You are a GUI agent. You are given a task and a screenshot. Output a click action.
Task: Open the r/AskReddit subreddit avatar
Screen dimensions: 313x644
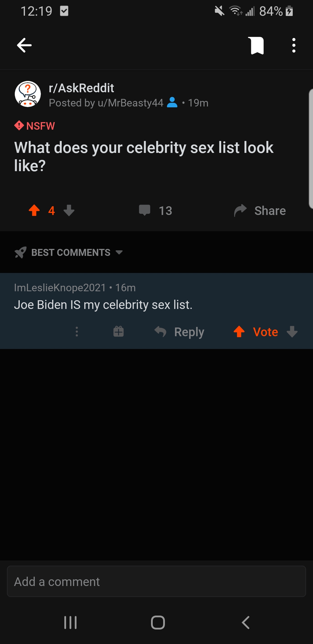click(28, 94)
